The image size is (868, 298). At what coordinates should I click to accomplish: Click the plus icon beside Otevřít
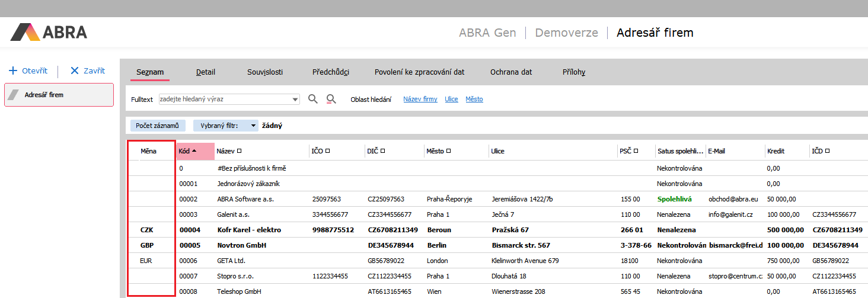13,71
